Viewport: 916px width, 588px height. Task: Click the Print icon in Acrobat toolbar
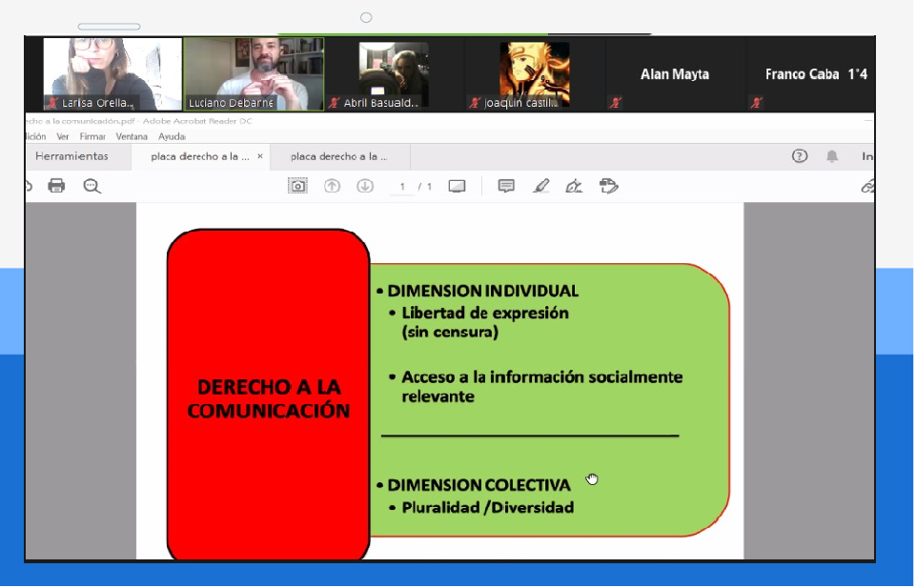(x=56, y=186)
